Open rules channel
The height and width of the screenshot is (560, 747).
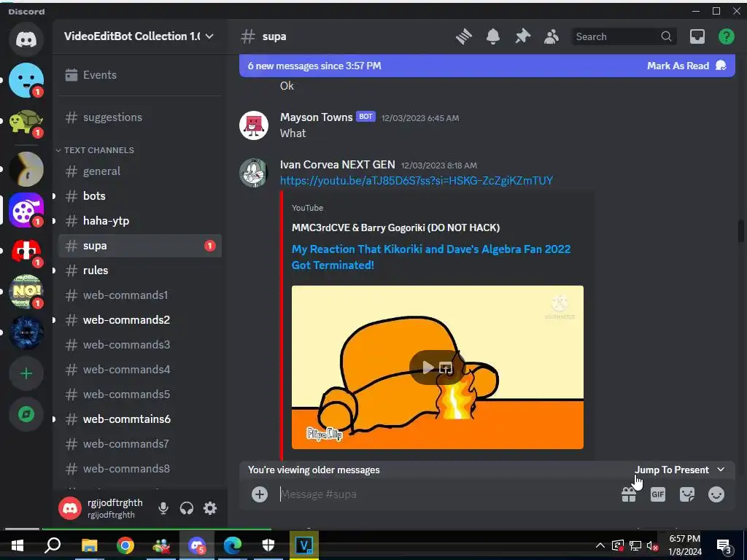140,271
